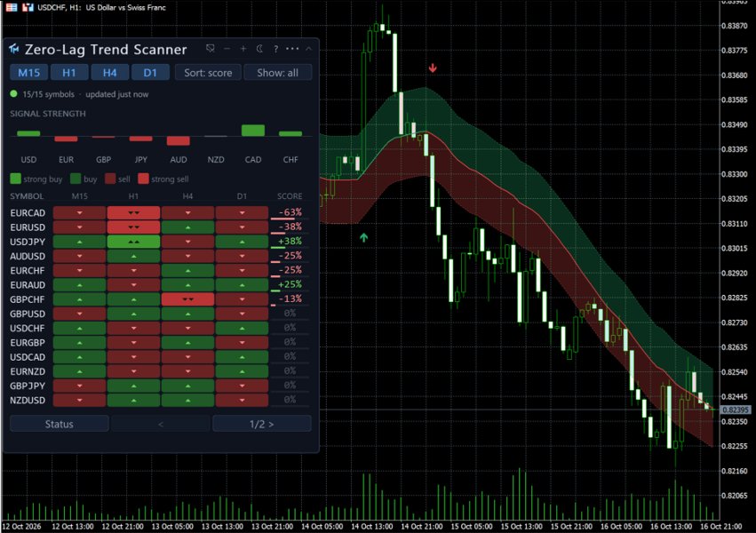Click the plus icon in the scanner header
Viewport: 756px width, 533px height.
243,49
